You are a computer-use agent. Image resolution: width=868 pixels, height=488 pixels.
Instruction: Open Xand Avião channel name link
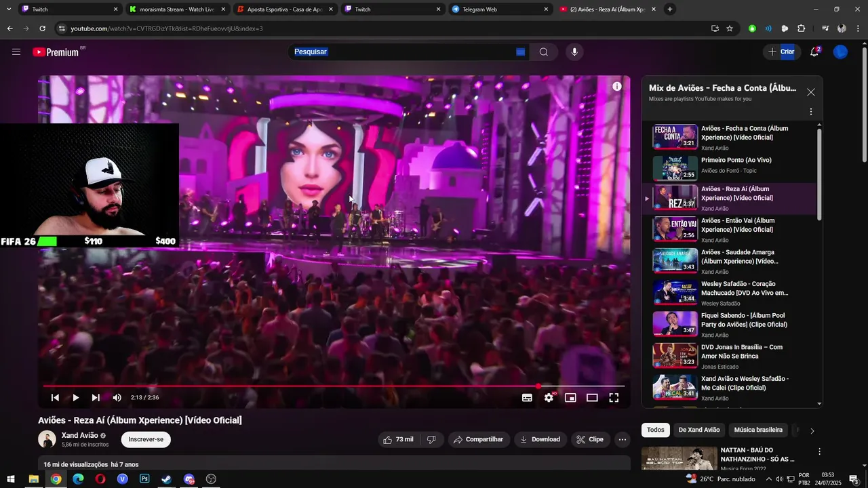coord(80,435)
